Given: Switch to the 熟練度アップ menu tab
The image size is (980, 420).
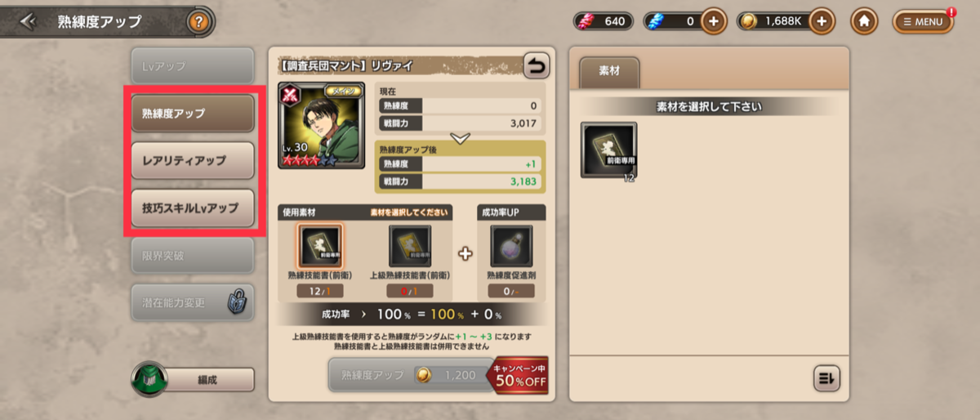Looking at the screenshot, I should pos(193,113).
